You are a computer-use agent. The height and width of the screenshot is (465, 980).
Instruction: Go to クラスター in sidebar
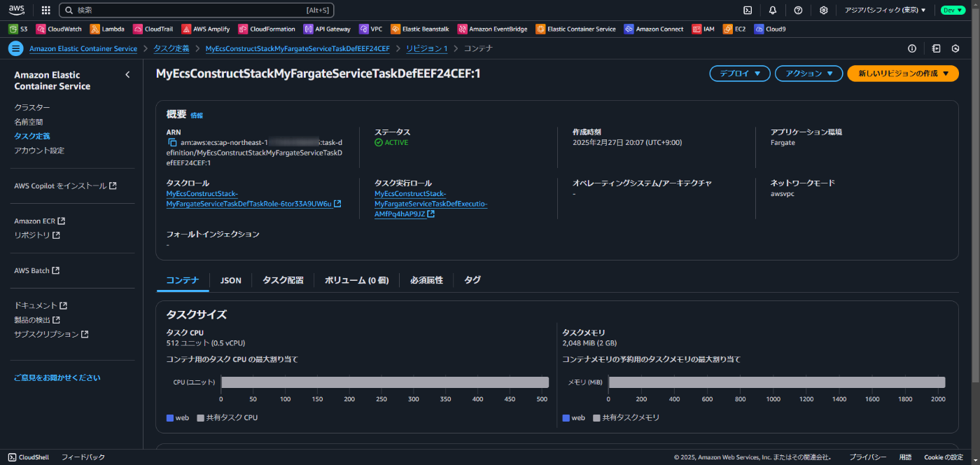click(x=32, y=108)
